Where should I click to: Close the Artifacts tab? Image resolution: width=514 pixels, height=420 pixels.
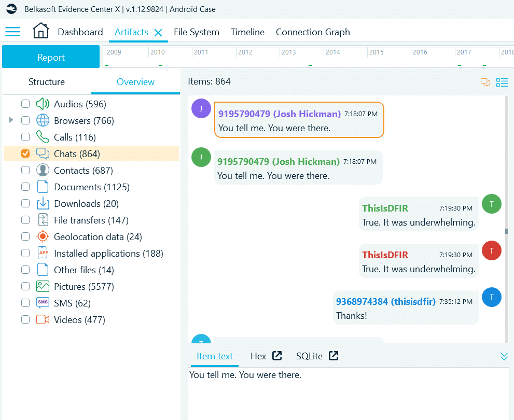tap(158, 33)
